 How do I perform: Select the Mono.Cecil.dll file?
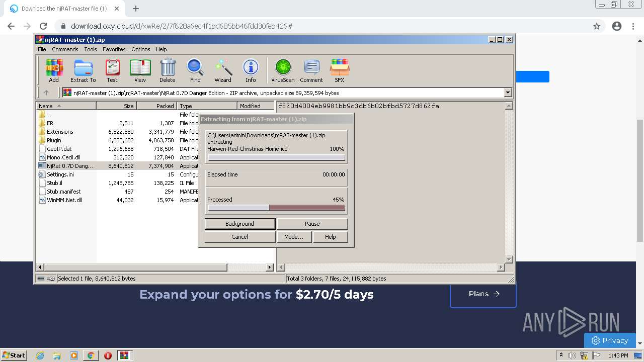(x=63, y=157)
